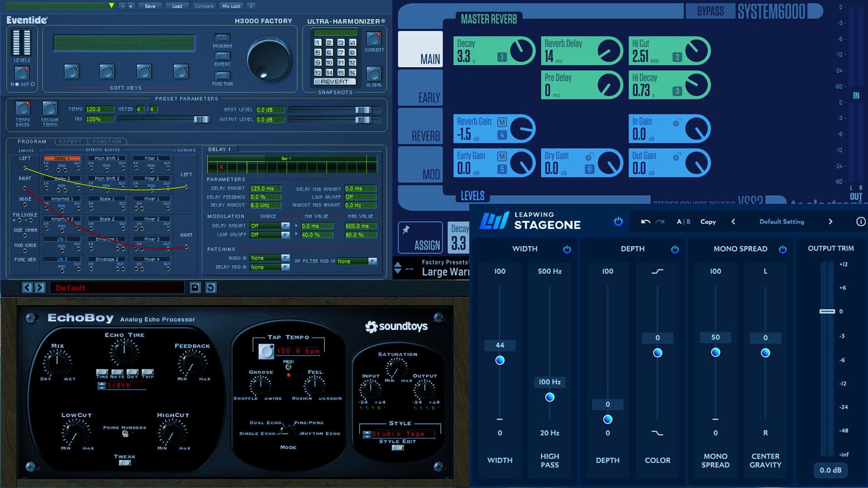Click the pin icon above ASSIGN
The image size is (868, 488).
point(406,230)
